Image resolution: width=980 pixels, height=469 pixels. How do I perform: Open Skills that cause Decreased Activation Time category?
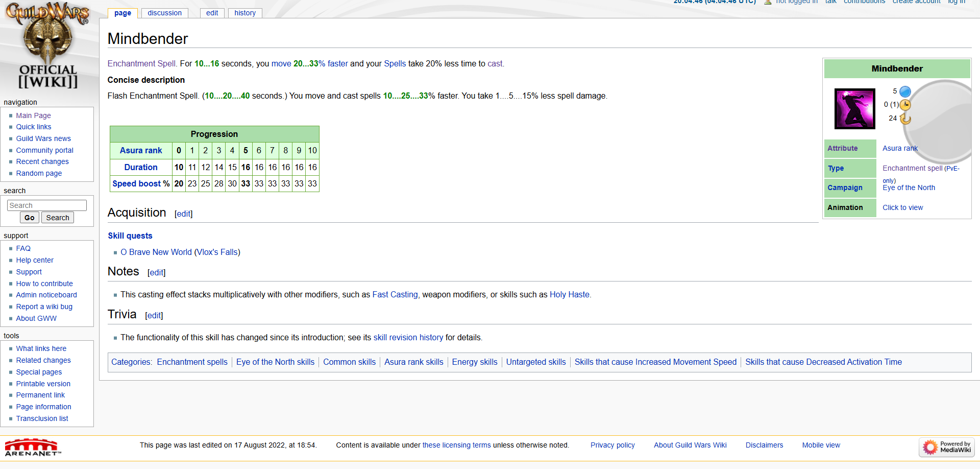pos(823,362)
